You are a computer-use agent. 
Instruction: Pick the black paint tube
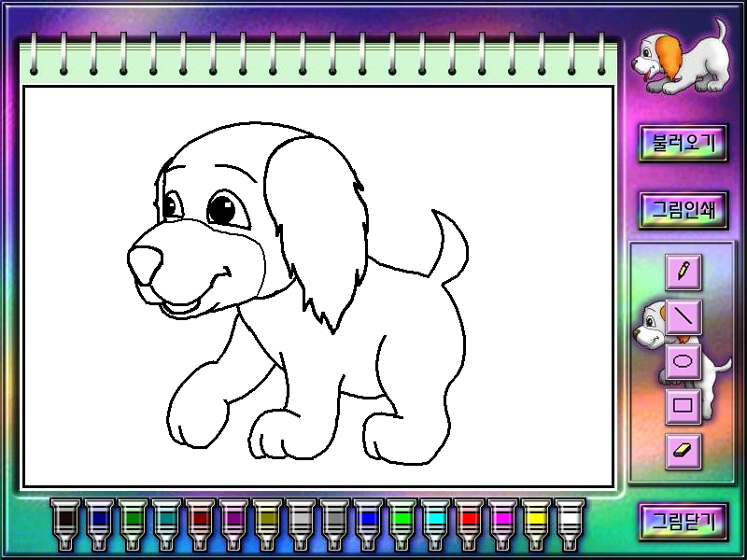pos(65,525)
